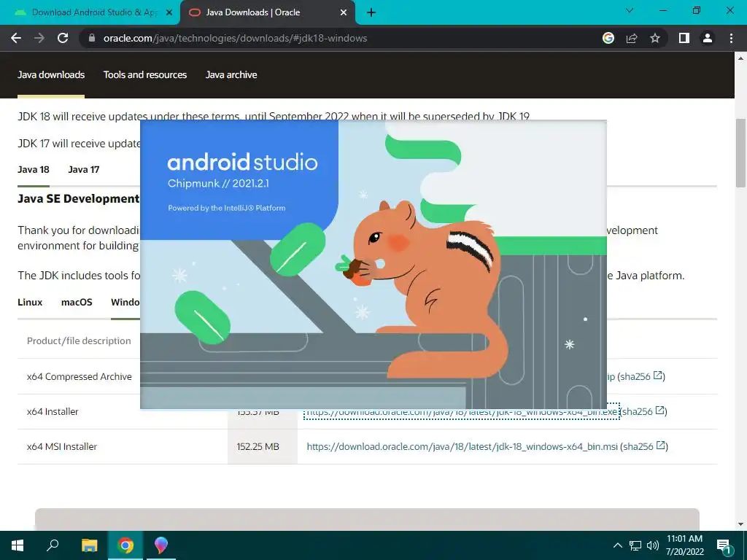Select the macOS platform tab
The image size is (747, 560).
pyautogui.click(x=77, y=303)
